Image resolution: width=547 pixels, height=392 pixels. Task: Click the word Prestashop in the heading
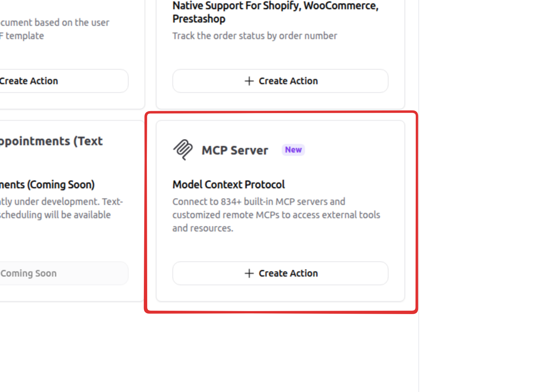pos(199,19)
